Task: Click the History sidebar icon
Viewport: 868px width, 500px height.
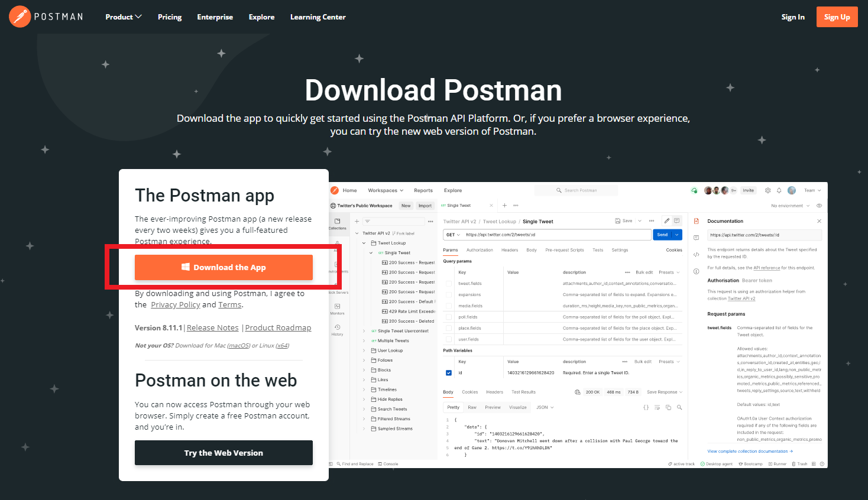Action: click(337, 330)
